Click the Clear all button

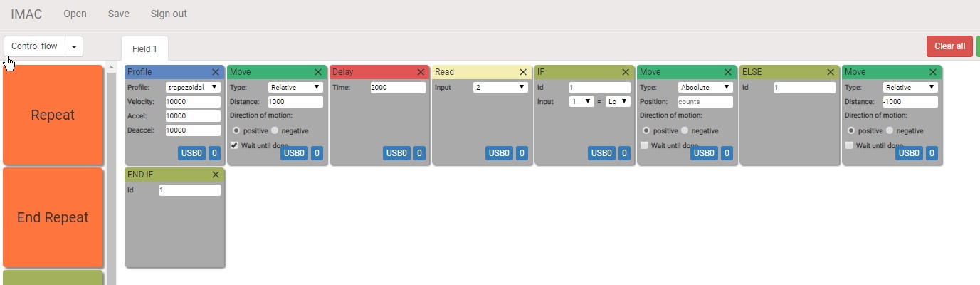pos(949,46)
